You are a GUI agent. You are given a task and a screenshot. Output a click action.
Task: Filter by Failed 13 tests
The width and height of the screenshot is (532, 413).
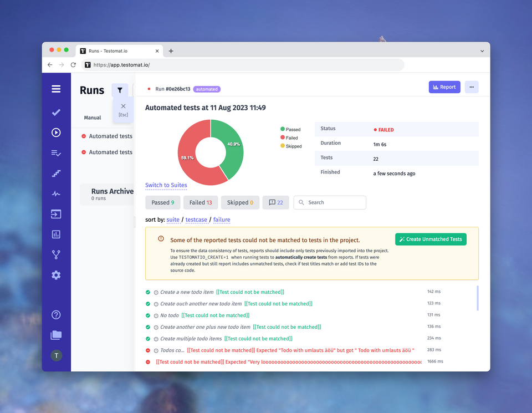201,202
